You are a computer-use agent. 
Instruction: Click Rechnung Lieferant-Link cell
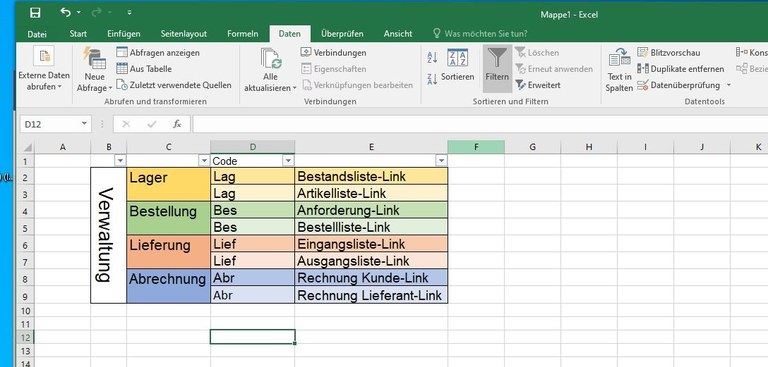(371, 295)
